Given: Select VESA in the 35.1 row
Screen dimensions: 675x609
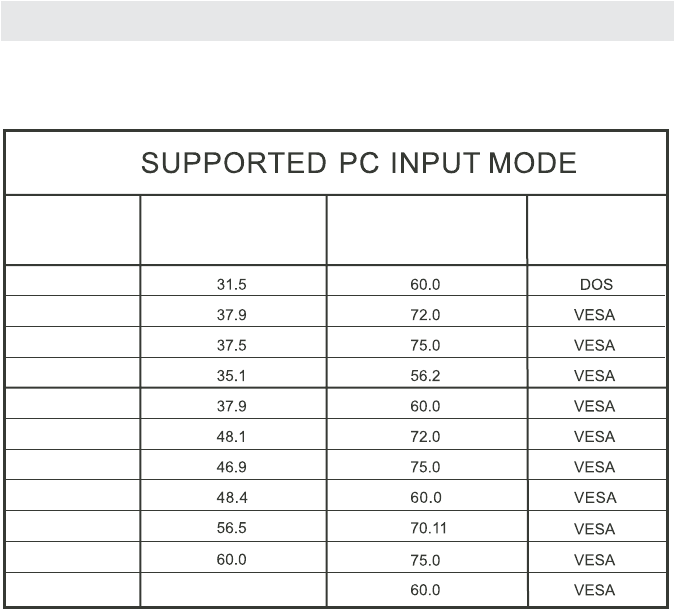Looking at the screenshot, I should (x=594, y=376).
